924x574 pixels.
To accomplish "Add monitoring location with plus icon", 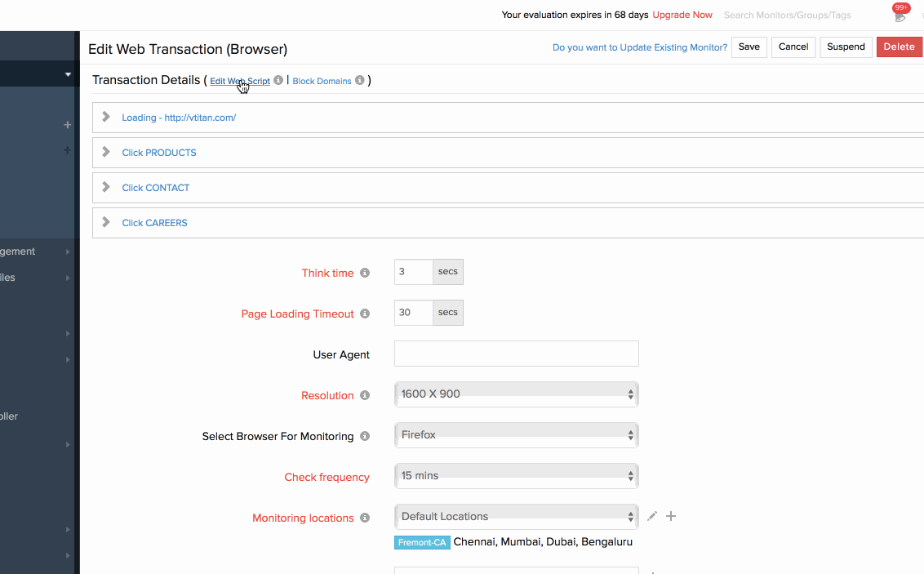I will [671, 516].
